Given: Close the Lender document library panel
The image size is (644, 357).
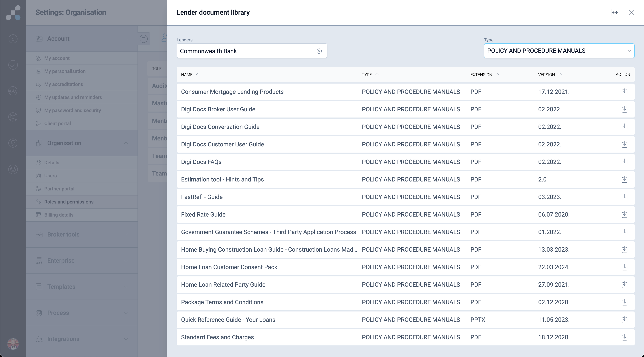Looking at the screenshot, I should click(x=631, y=12).
